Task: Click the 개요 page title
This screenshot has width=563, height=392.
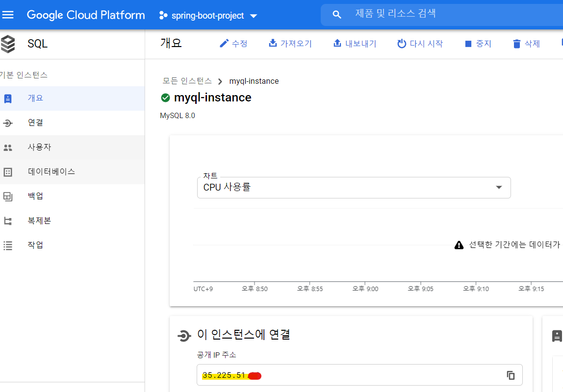Action: pos(171,43)
